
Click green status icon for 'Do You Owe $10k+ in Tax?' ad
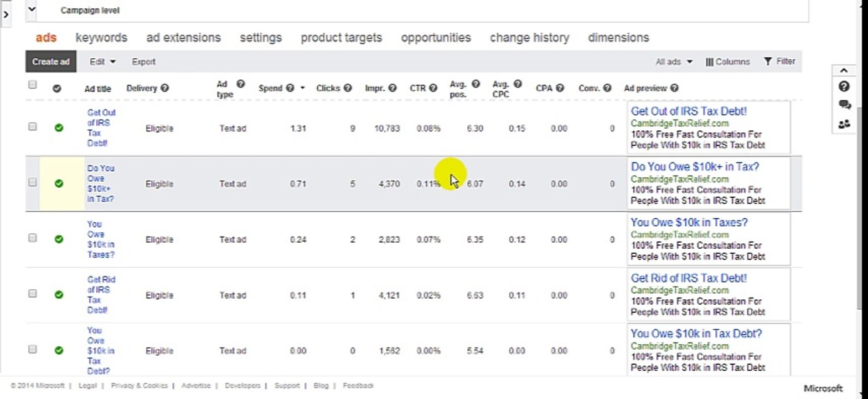(59, 183)
